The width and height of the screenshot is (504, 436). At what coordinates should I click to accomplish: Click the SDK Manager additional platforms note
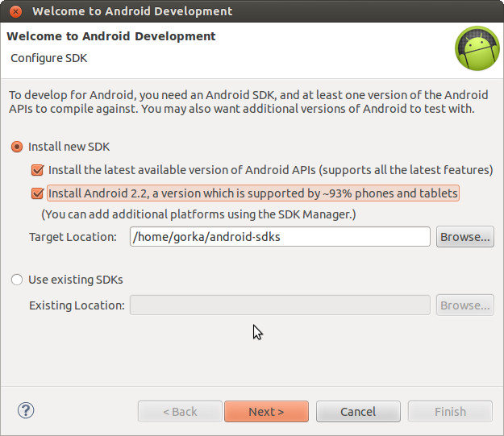(x=198, y=214)
